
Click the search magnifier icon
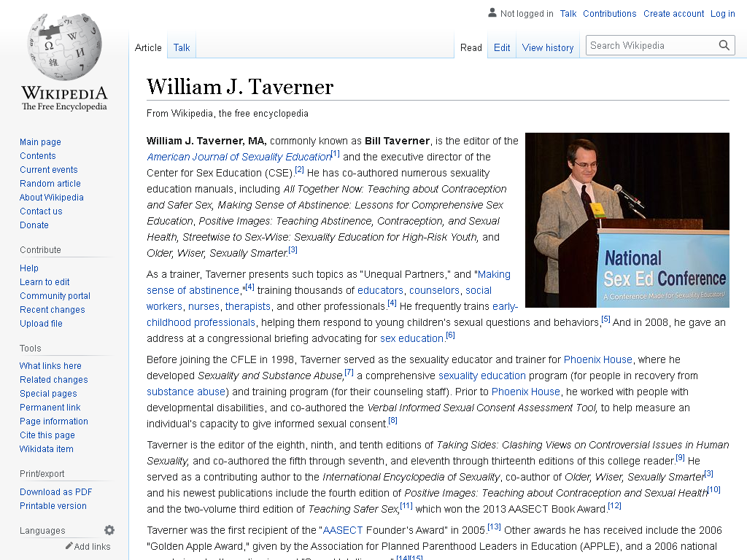click(724, 45)
